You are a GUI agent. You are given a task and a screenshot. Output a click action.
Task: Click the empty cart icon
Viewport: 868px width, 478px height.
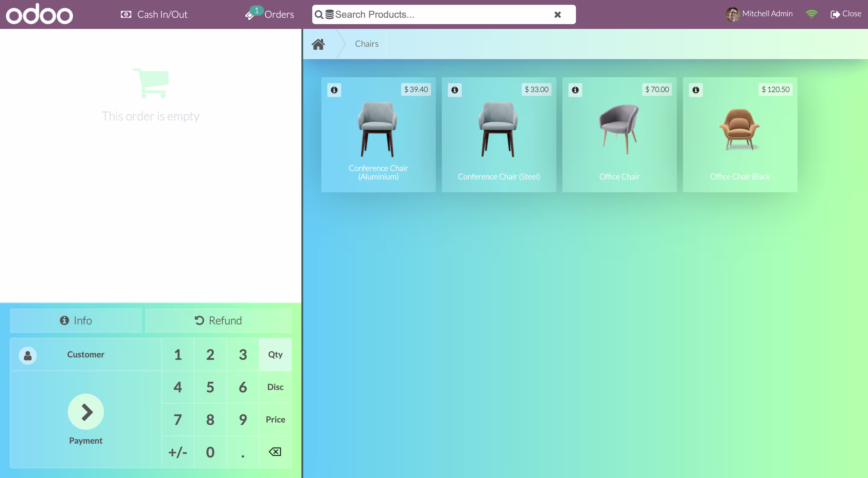(151, 83)
